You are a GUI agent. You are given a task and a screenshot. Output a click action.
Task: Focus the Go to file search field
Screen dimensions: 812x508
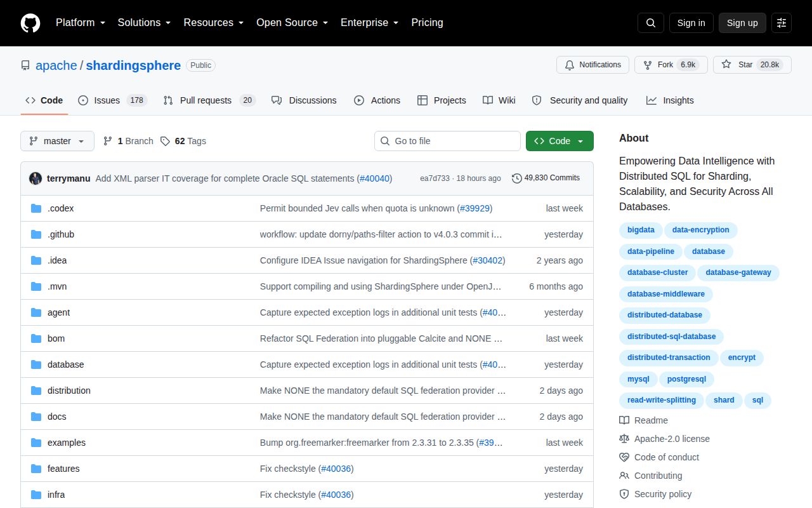[447, 141]
